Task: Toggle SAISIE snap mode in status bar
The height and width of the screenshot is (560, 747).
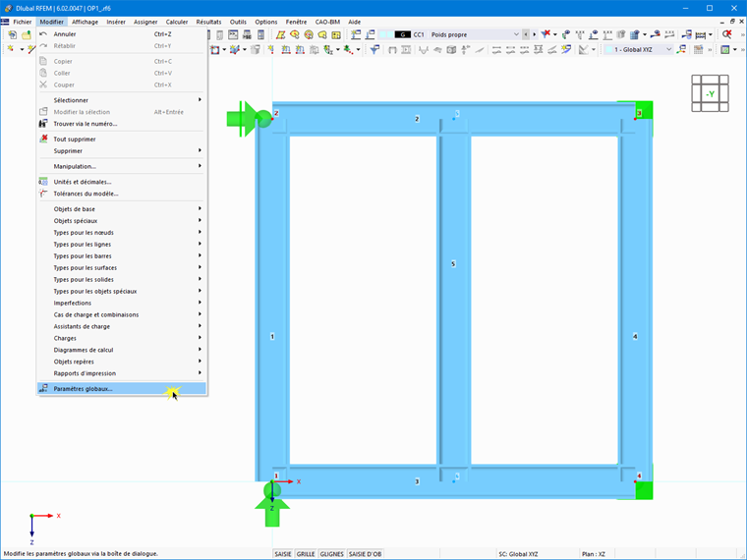Action: point(283,554)
